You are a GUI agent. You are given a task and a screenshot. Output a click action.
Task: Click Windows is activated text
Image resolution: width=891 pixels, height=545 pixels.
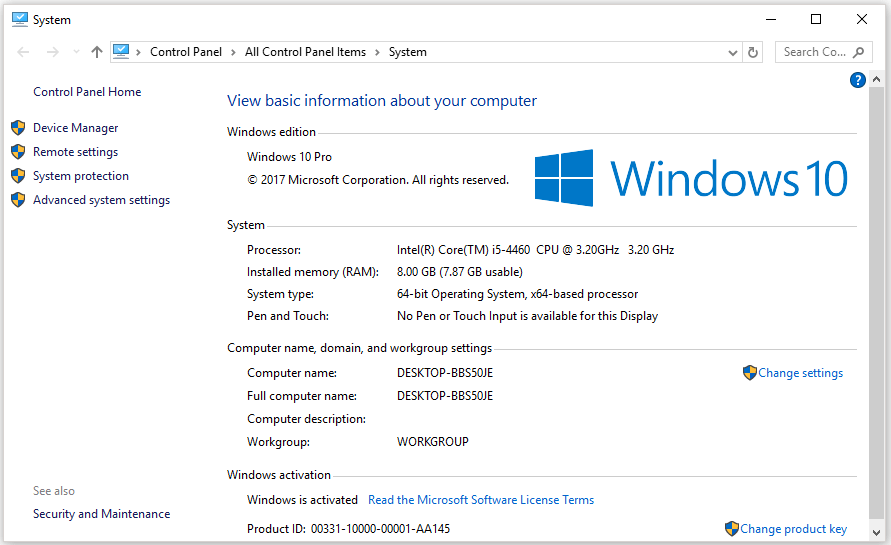click(x=302, y=500)
